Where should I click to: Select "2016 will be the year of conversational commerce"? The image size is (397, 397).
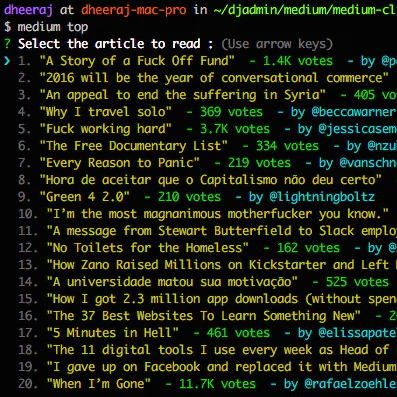click(x=214, y=78)
